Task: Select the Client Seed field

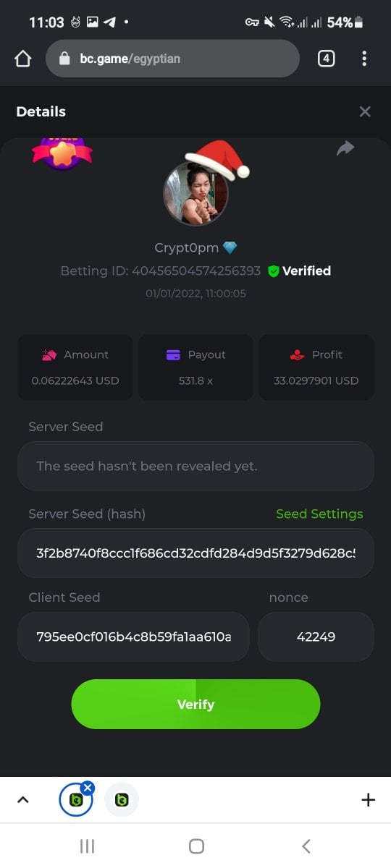Action: tap(133, 637)
